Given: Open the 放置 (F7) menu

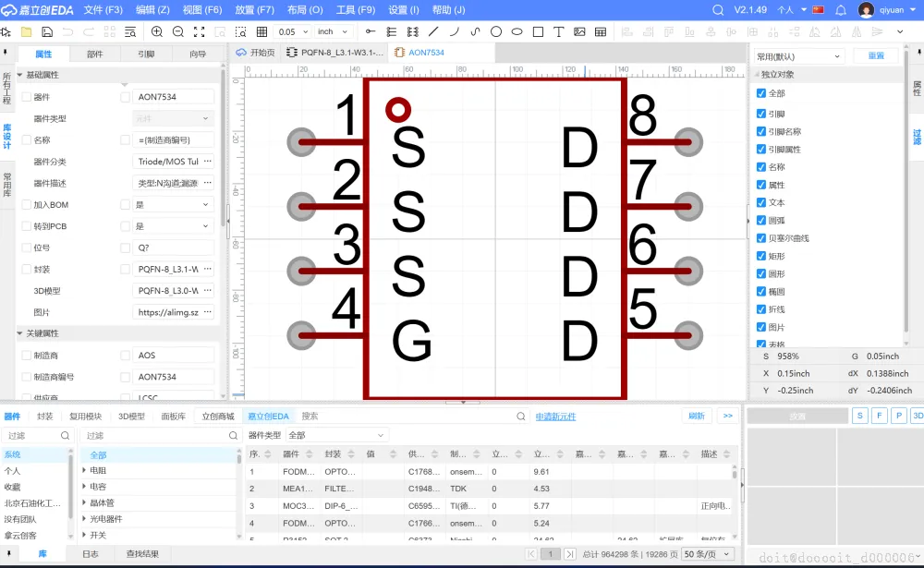Looking at the screenshot, I should coord(254,9).
